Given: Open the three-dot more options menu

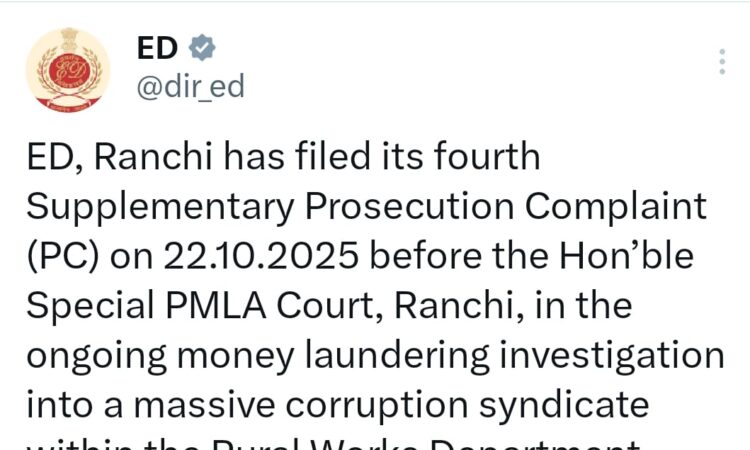Looking at the screenshot, I should (722, 62).
